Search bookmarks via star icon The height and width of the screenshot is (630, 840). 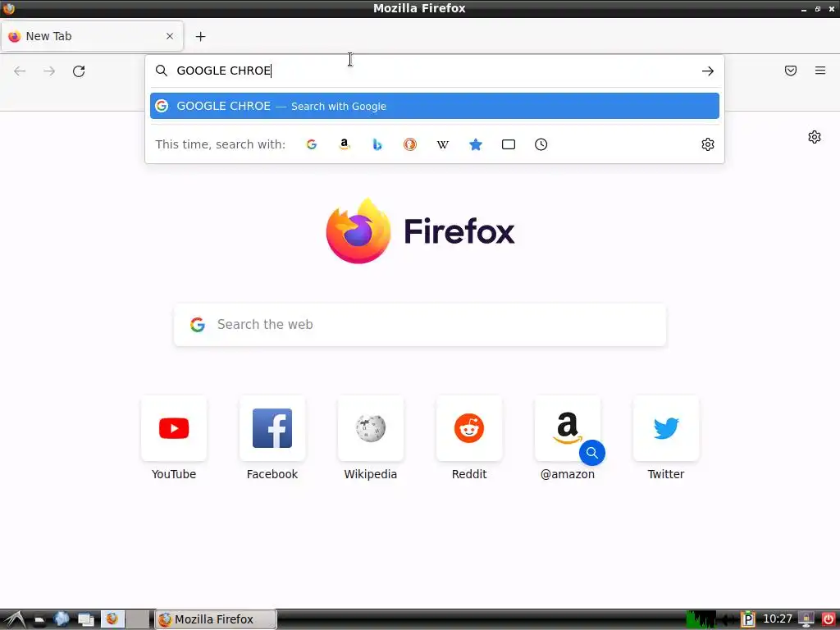(x=476, y=144)
